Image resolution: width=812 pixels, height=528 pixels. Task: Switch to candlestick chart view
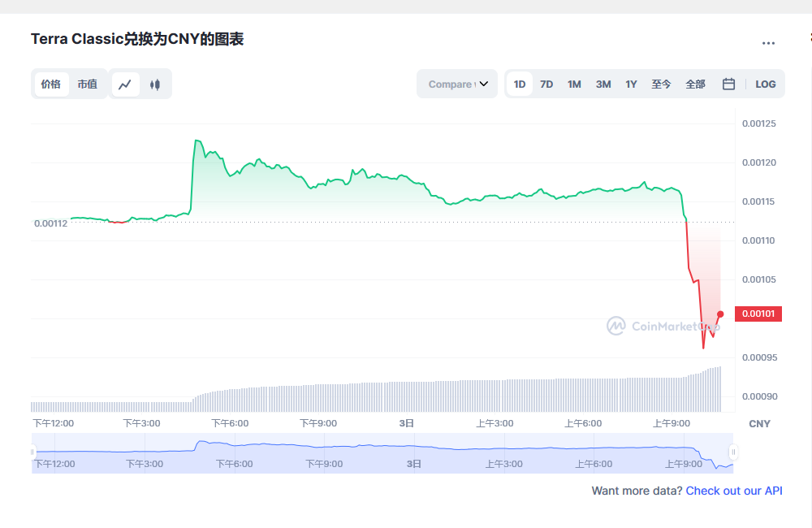pos(155,84)
